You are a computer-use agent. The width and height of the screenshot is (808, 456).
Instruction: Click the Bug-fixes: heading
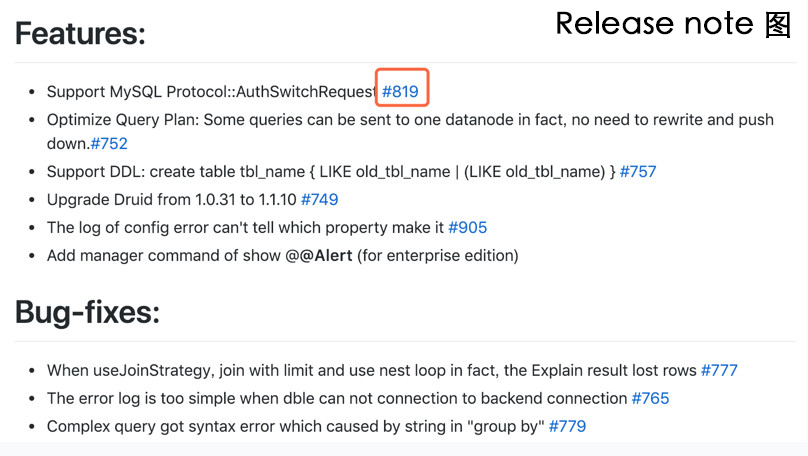coord(87,312)
